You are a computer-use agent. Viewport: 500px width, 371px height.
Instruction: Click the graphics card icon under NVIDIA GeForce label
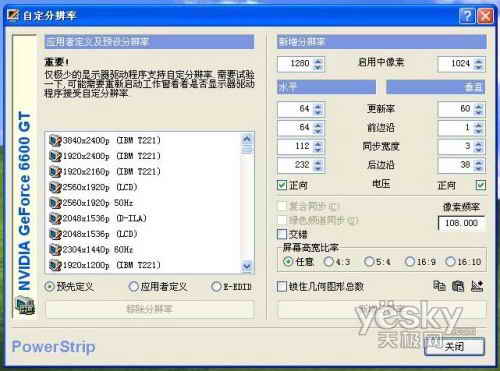click(25, 306)
